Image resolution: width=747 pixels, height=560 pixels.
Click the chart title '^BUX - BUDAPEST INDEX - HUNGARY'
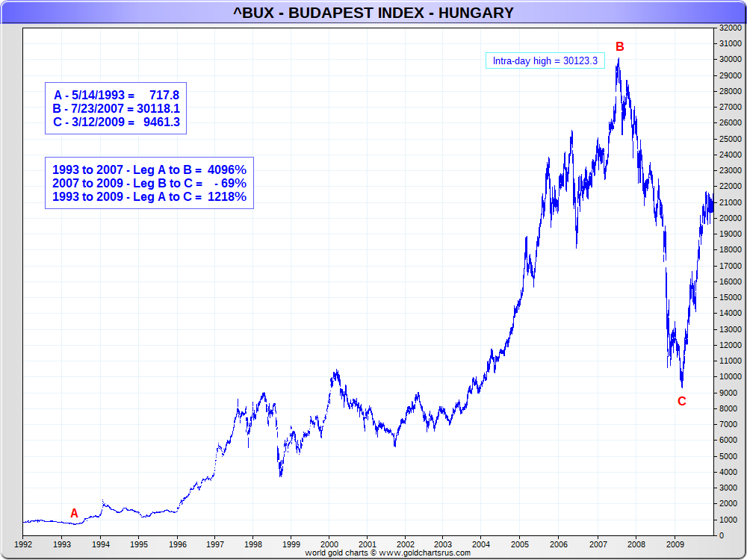pyautogui.click(x=373, y=13)
